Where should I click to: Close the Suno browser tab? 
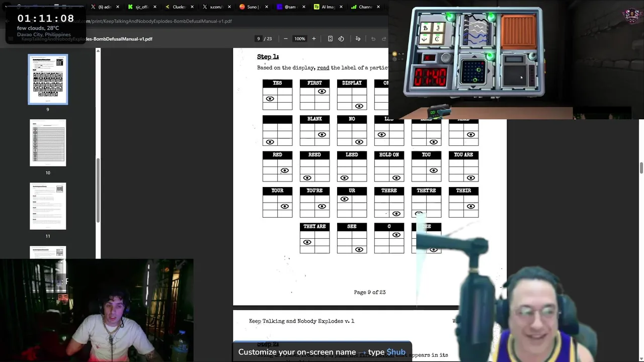point(267,7)
